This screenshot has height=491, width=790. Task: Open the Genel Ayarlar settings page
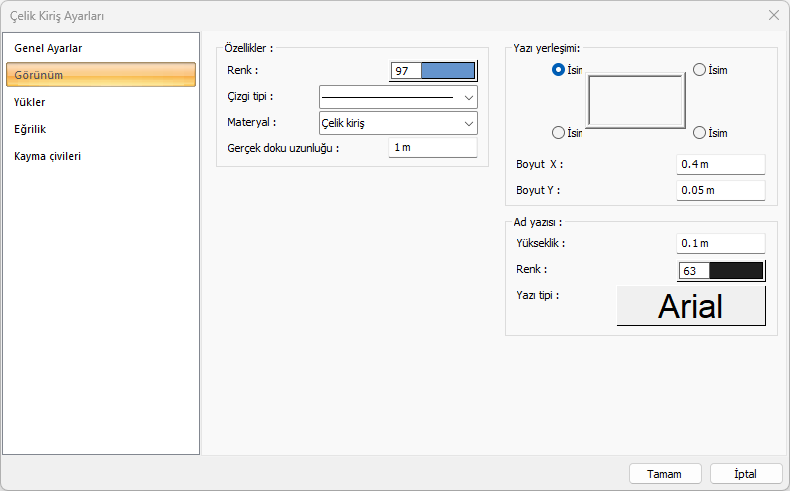tap(48, 48)
